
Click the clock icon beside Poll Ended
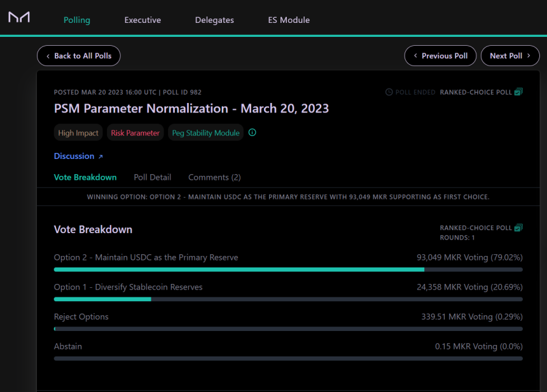tap(389, 92)
